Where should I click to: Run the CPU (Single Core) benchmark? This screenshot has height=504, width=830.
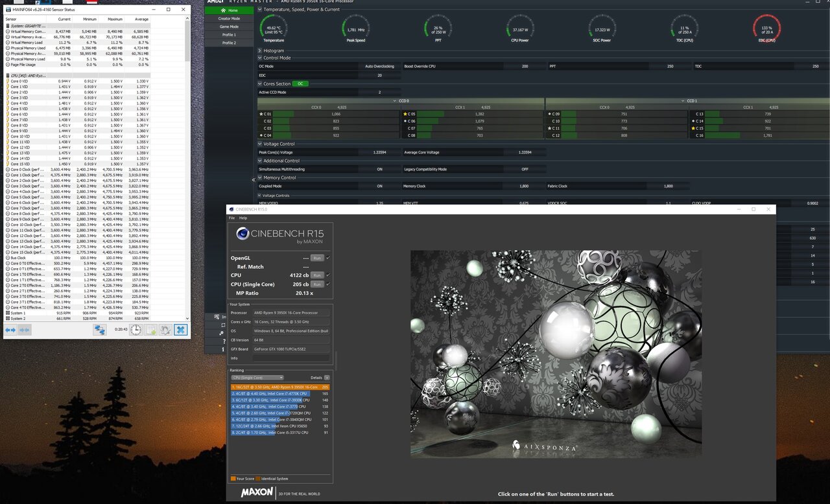tap(316, 284)
